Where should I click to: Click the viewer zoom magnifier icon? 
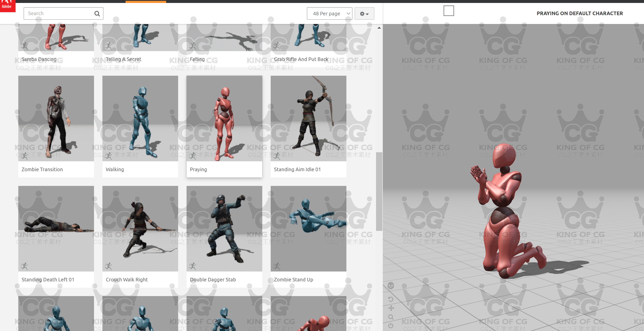[391, 317]
